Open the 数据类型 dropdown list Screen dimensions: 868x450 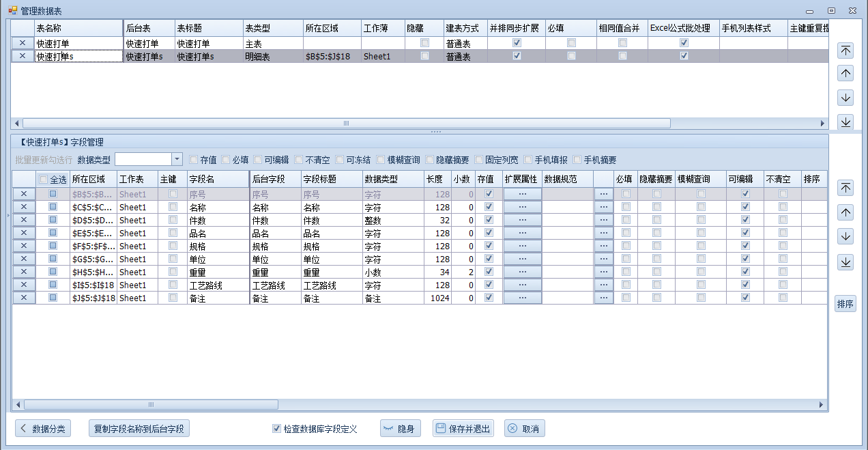177,159
